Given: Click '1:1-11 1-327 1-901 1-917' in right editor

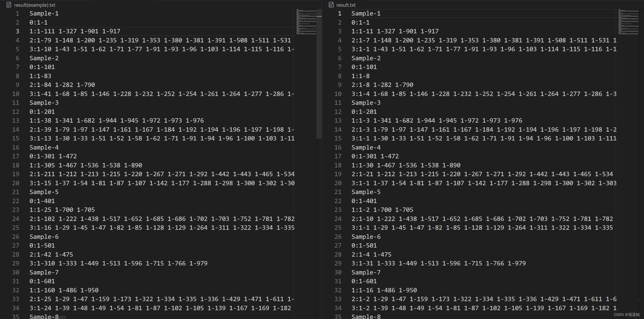Looking at the screenshot, I should (395, 31).
